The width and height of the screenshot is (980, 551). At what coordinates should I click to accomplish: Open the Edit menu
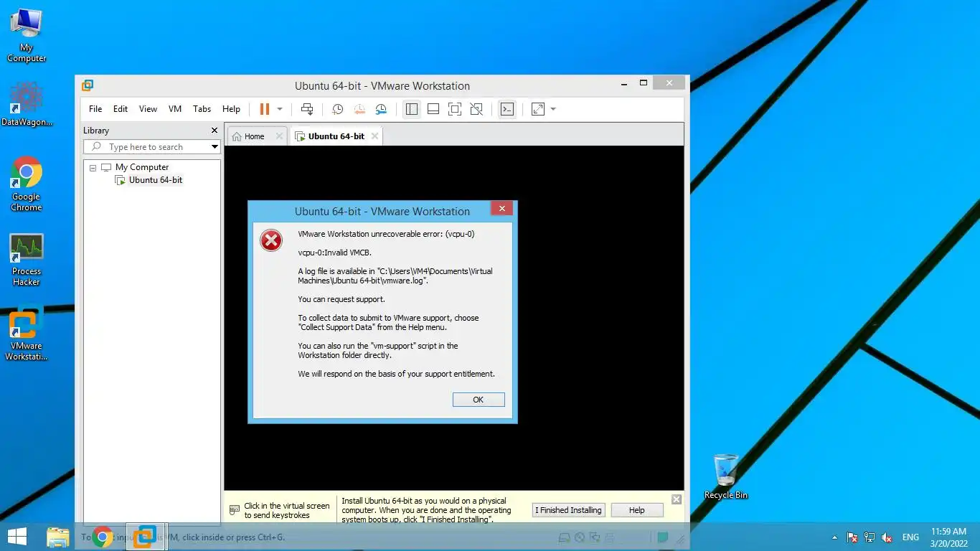click(x=121, y=109)
